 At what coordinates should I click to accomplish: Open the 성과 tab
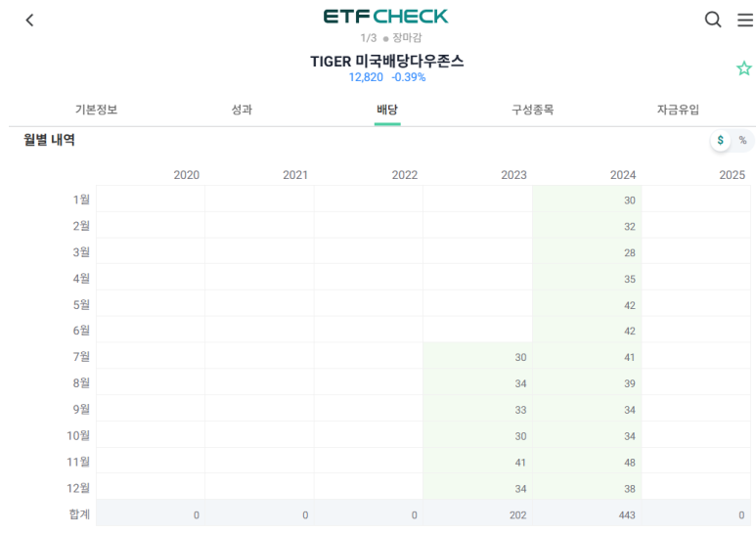click(242, 110)
